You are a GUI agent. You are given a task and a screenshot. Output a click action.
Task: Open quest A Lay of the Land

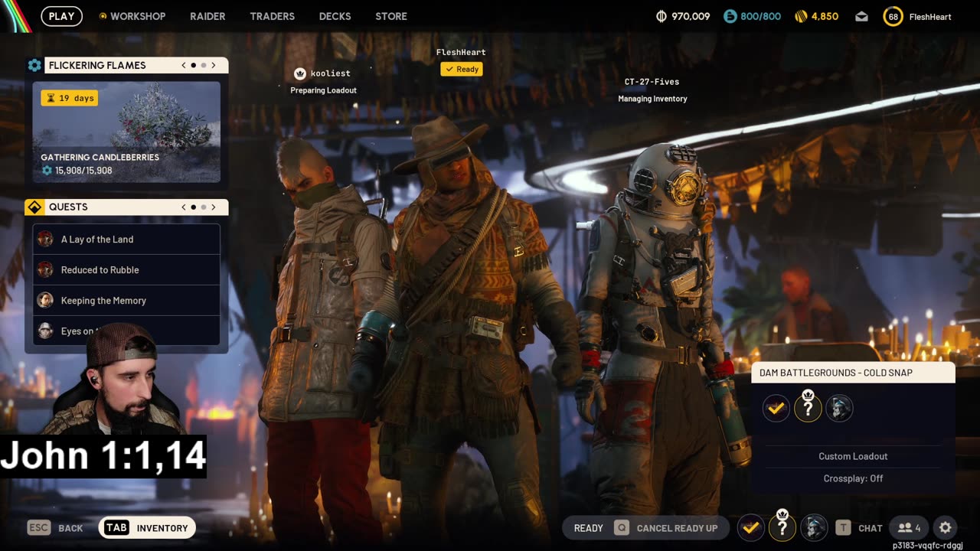click(126, 239)
